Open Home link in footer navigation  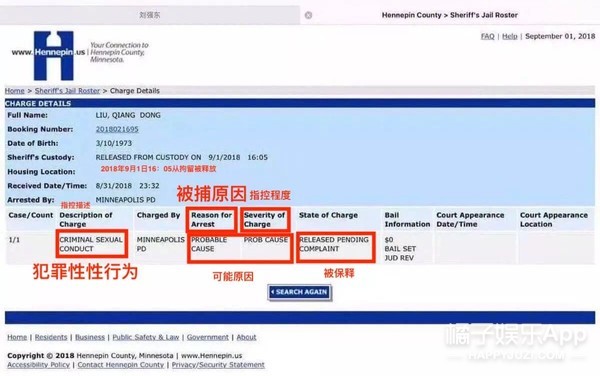pyautogui.click(x=17, y=337)
